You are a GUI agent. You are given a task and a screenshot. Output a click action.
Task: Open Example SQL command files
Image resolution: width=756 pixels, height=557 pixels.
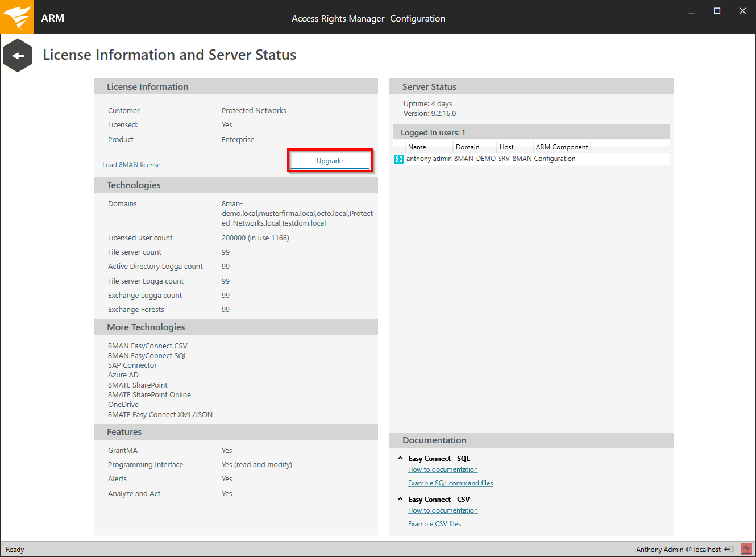(x=450, y=483)
